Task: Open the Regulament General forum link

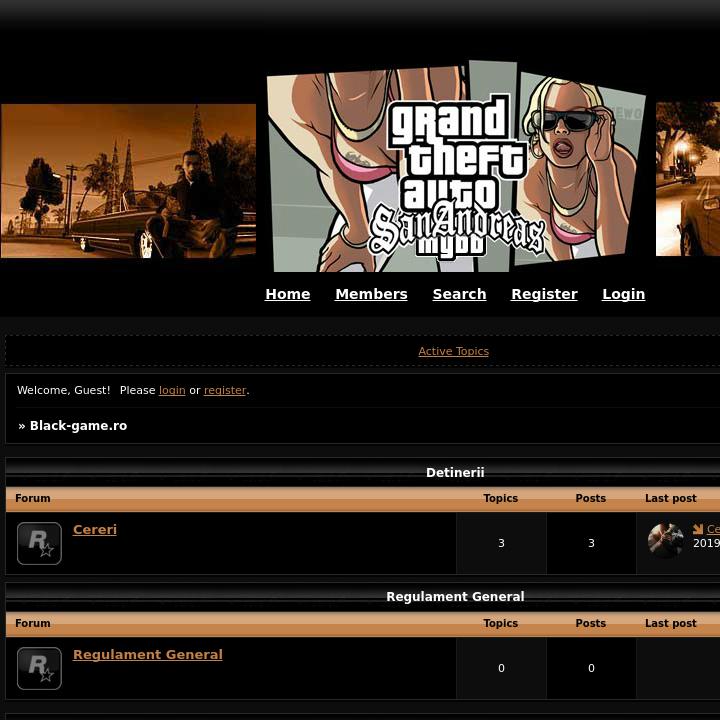Action: click(148, 654)
